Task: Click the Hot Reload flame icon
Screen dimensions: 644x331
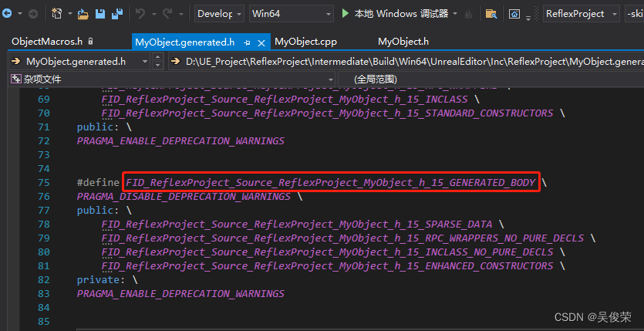Action: (468, 15)
